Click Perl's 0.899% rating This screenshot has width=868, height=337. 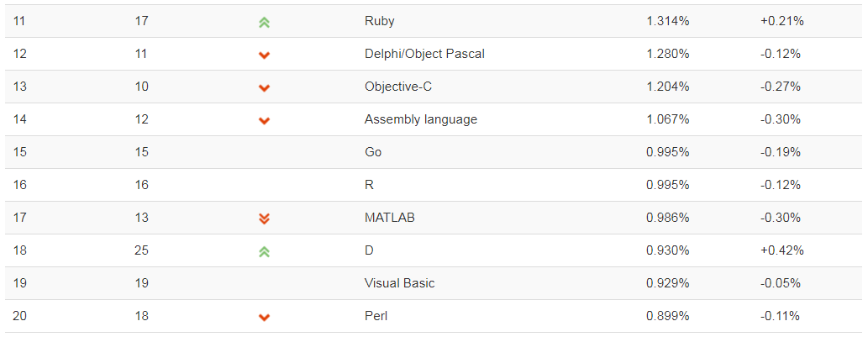[x=668, y=317]
